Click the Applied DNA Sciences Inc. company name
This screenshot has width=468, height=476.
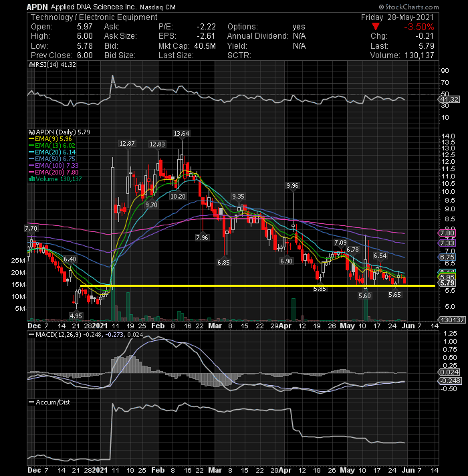coord(94,7)
